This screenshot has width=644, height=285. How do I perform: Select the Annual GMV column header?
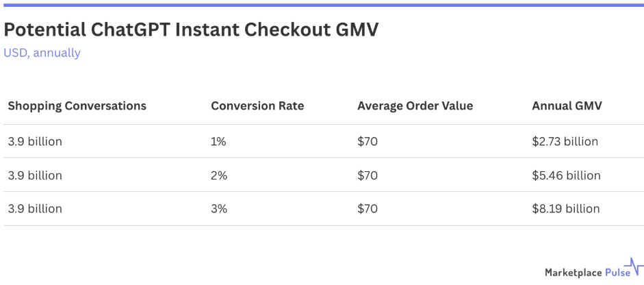tap(567, 106)
